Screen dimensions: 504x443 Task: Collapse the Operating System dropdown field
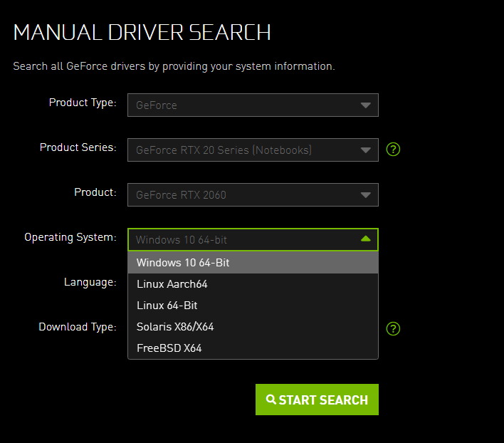253,239
